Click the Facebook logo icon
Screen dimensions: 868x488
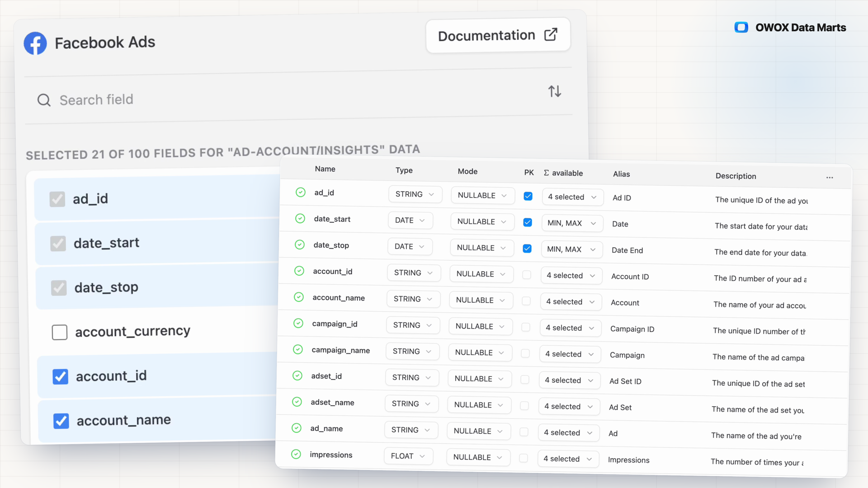click(x=35, y=43)
